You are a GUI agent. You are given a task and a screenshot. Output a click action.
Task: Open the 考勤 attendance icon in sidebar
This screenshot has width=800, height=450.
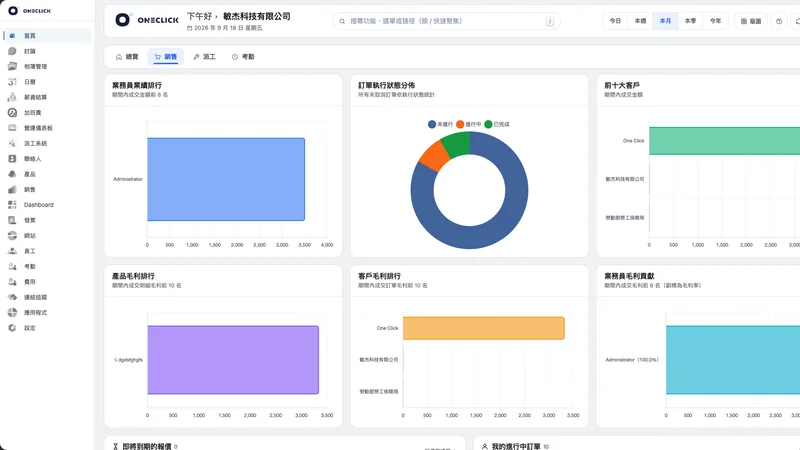[12, 266]
